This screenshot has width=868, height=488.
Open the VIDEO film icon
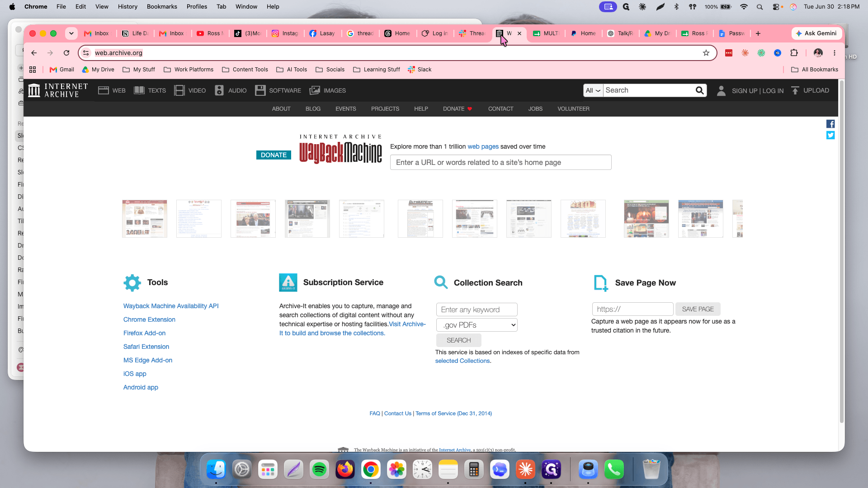coord(179,90)
